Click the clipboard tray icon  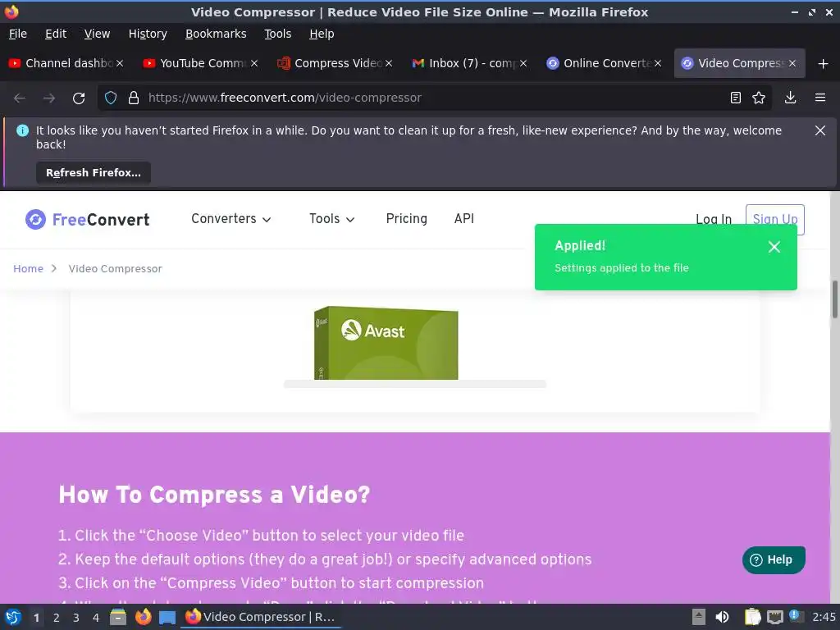pyautogui.click(x=753, y=617)
